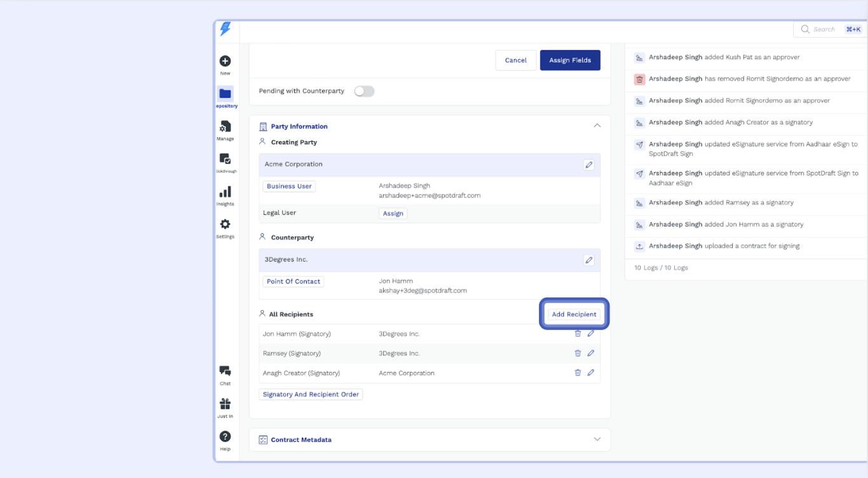Image resolution: width=868 pixels, height=478 pixels.
Task: Click the New plus icon in sidebar
Action: coord(225,61)
